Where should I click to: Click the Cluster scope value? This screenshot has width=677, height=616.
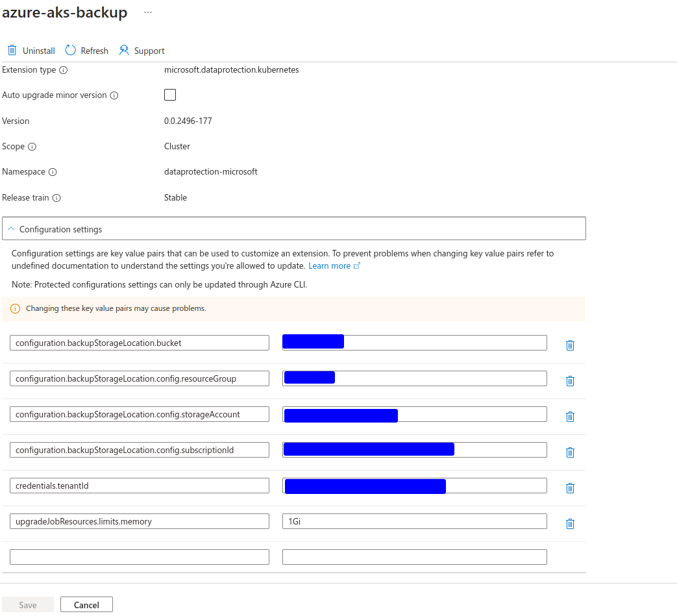(177, 147)
